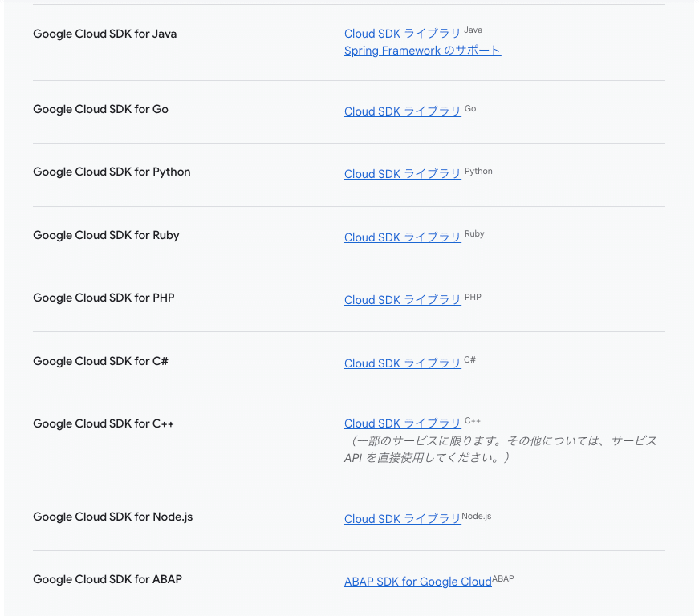Open the Cloud SDK ライブラリ link for Ruby
Image resolution: width=699 pixels, height=616 pixels.
[403, 237]
